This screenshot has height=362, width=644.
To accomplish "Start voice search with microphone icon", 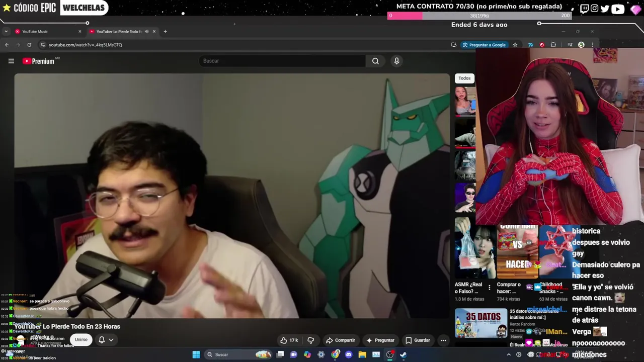I will [x=396, y=61].
